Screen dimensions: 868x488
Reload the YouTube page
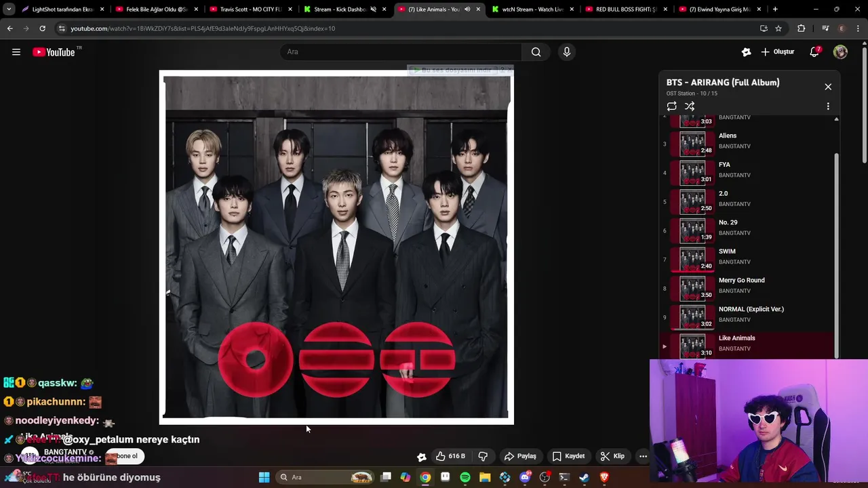[x=42, y=28]
